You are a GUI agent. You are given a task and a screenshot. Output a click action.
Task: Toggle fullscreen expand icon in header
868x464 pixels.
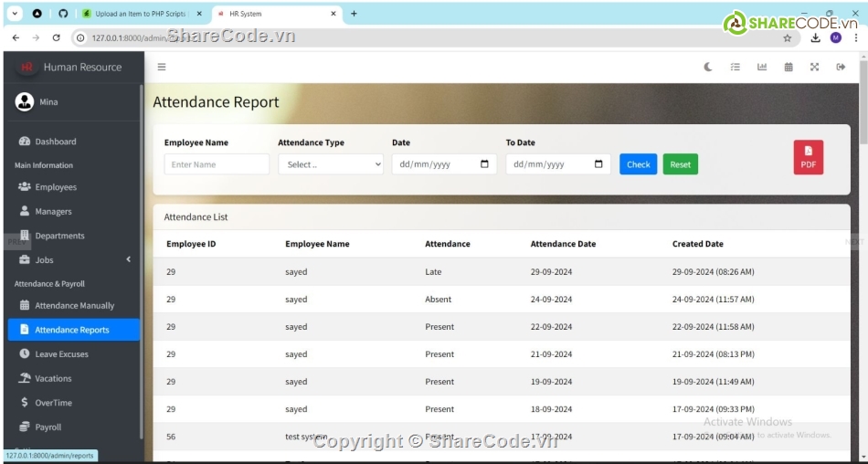(814, 67)
